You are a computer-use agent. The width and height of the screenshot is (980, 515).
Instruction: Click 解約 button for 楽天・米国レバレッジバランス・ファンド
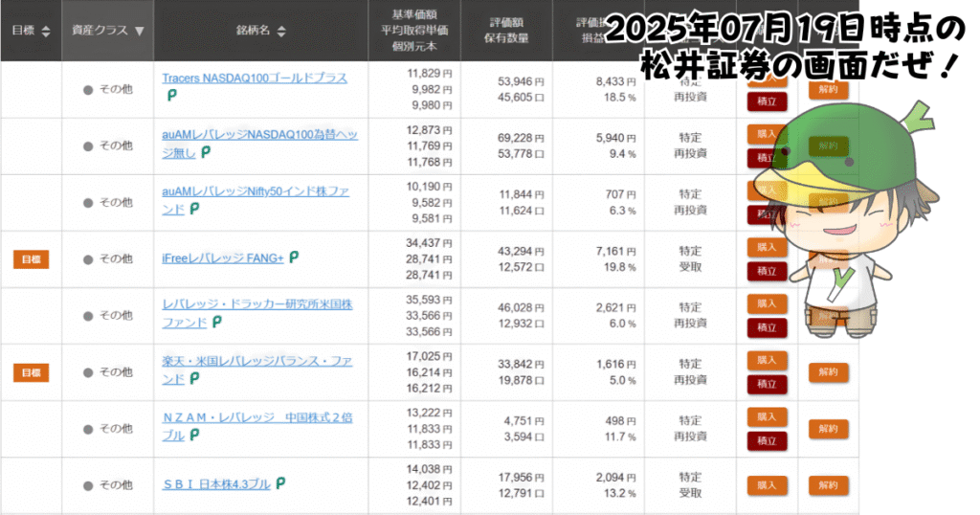(x=828, y=372)
